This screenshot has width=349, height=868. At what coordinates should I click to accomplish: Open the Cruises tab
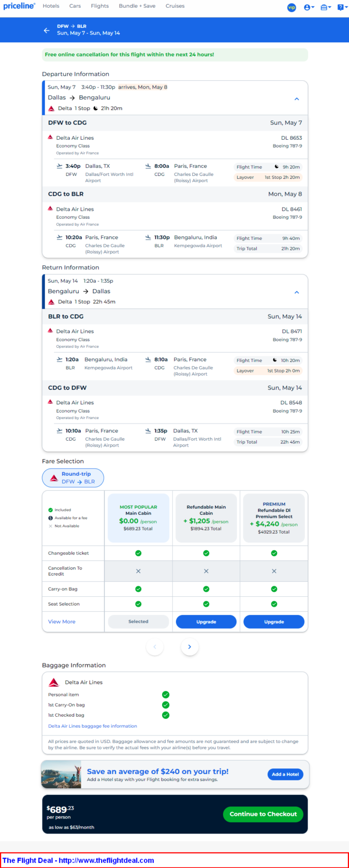click(x=175, y=6)
